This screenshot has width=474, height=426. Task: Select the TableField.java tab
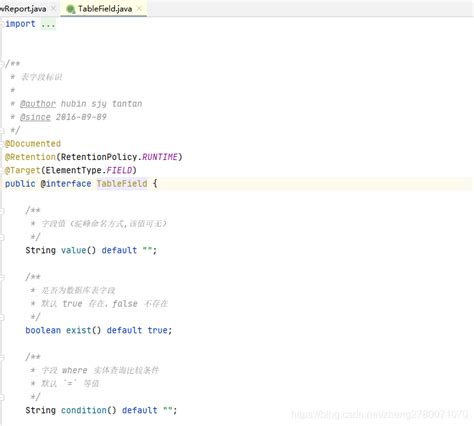[105, 9]
